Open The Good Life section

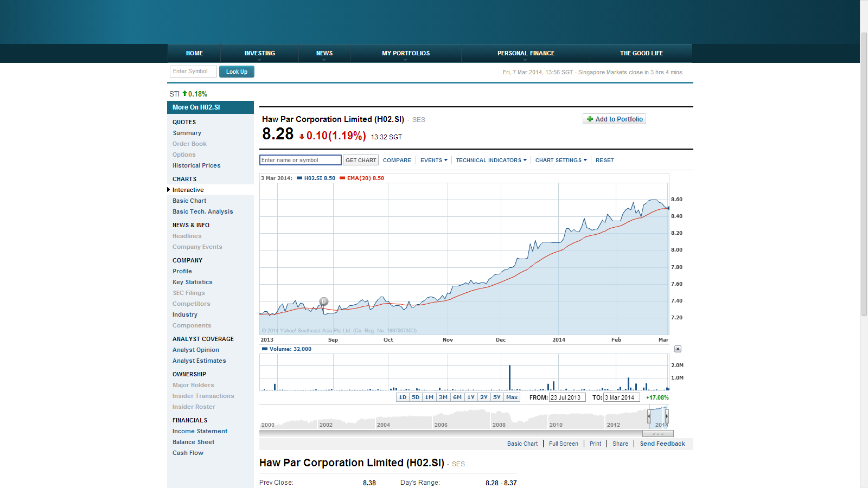tap(641, 53)
